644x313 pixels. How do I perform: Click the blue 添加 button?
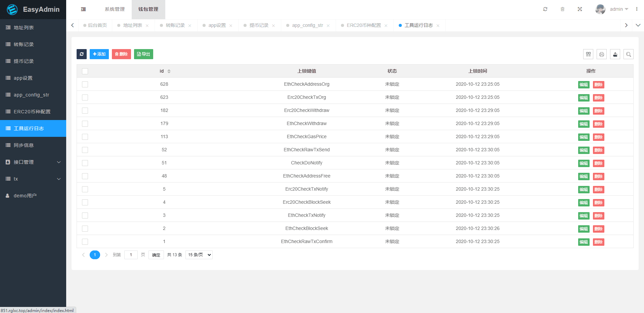coord(99,54)
